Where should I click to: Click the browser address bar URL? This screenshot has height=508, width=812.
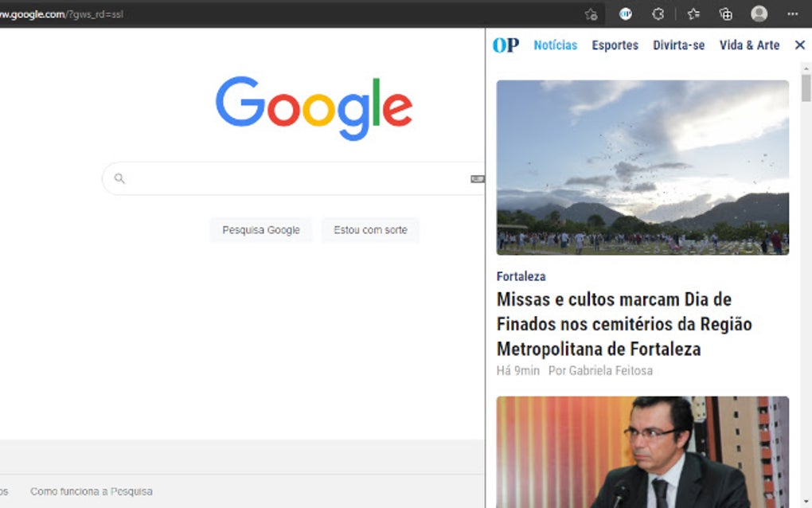pos(61,14)
